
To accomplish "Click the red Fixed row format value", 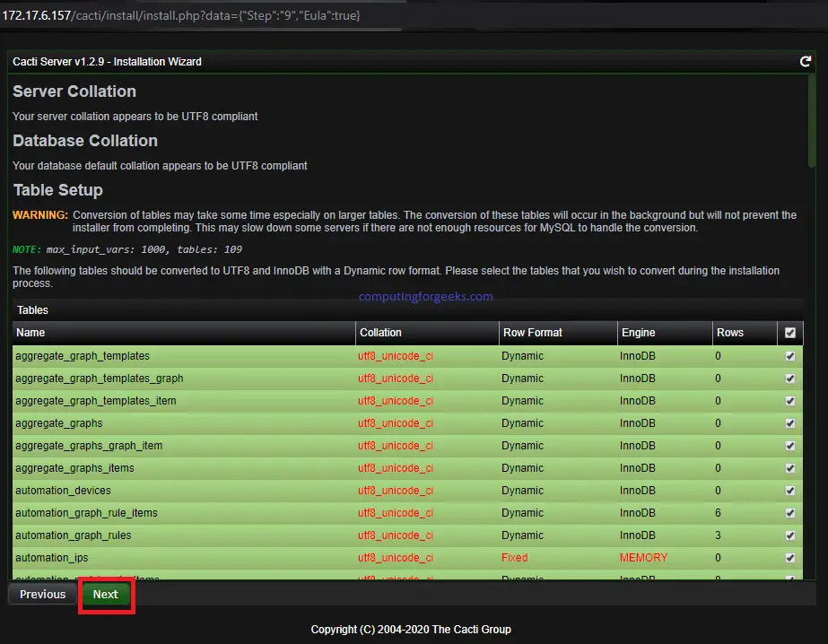I will pyautogui.click(x=514, y=558).
